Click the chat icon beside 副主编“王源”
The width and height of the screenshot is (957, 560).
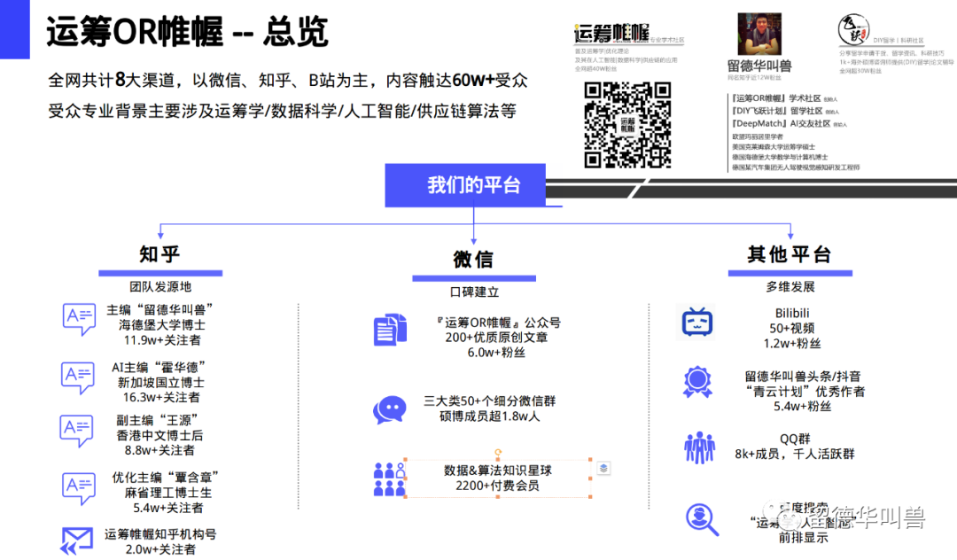pyautogui.click(x=76, y=430)
